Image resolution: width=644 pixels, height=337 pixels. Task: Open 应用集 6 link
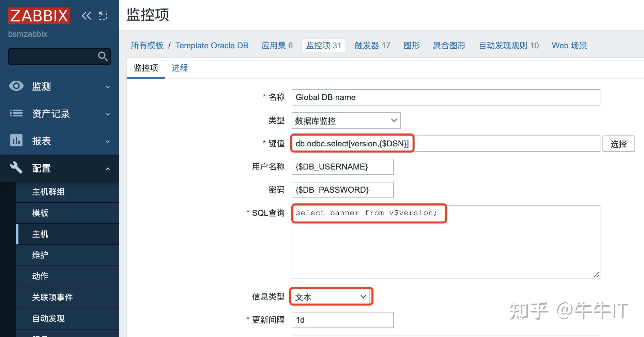click(277, 46)
